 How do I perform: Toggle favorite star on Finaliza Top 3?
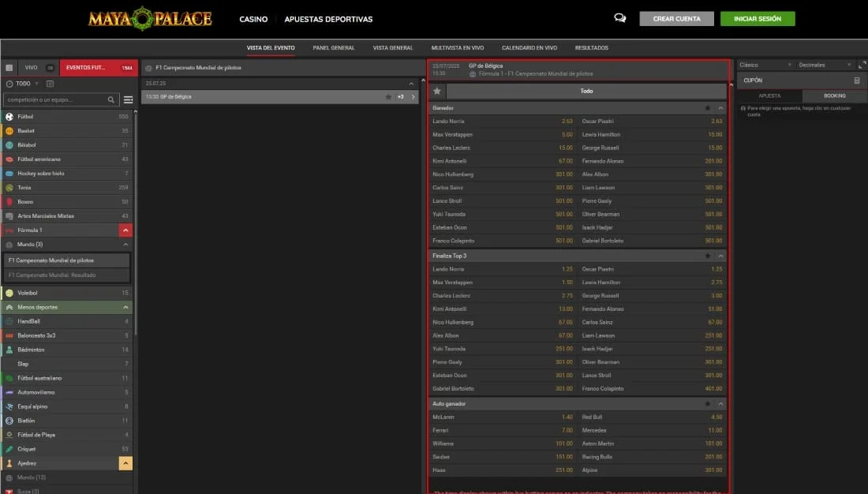(708, 256)
